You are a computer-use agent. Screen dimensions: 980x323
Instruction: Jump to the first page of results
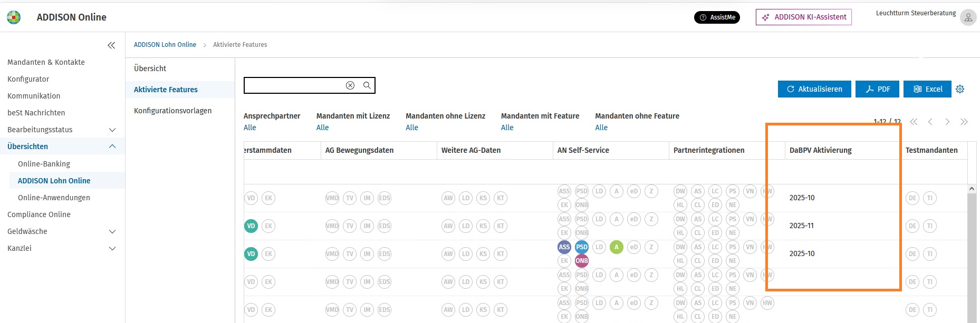(x=914, y=122)
